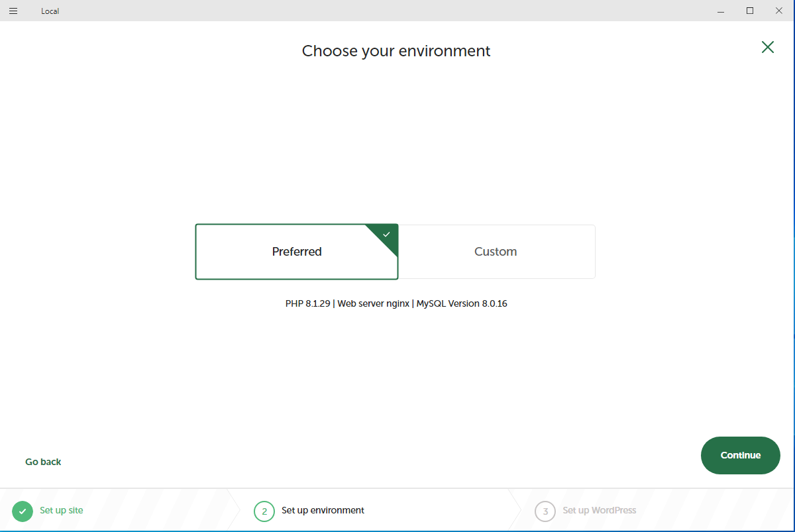The height and width of the screenshot is (532, 795).
Task: Click the step 3 circle icon
Action: click(545, 511)
